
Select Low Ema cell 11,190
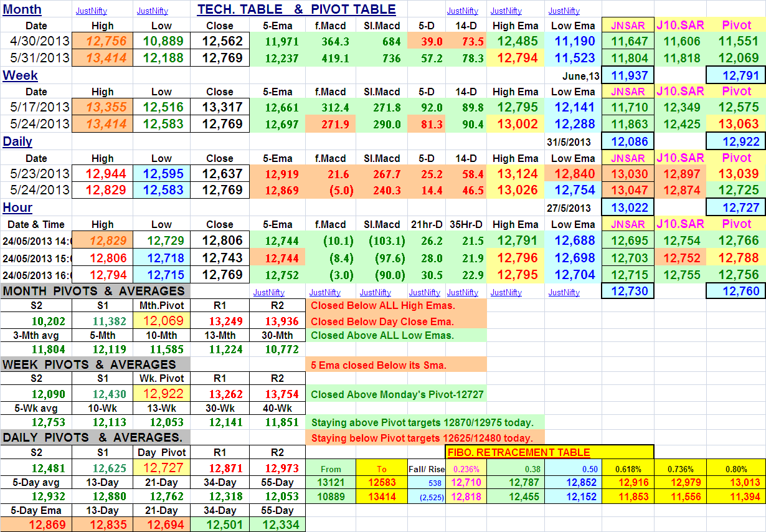click(x=574, y=41)
